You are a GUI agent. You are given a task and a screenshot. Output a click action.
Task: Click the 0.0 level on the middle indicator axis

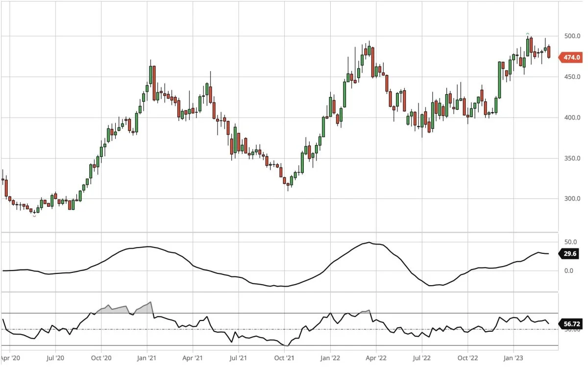tap(569, 270)
